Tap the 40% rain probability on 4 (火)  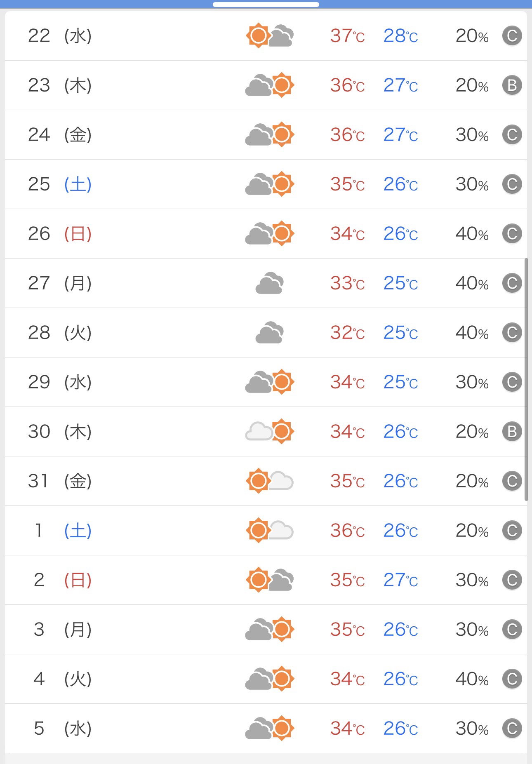tap(472, 679)
